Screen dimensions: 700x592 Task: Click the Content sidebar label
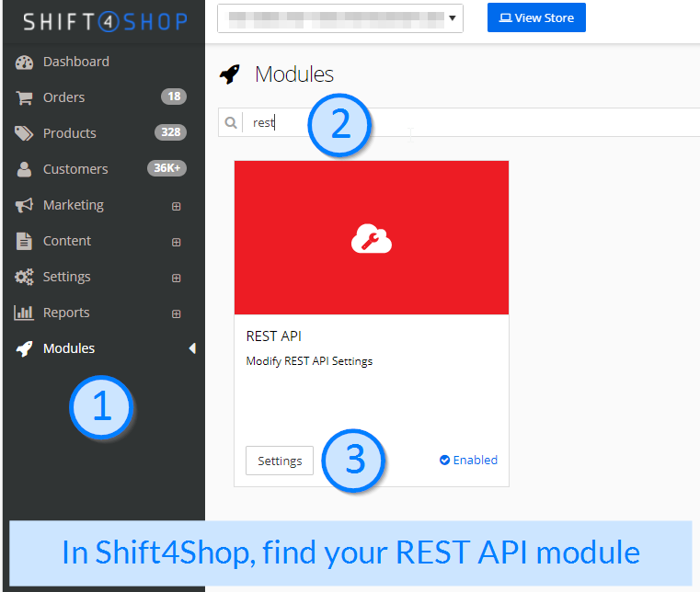[x=67, y=241]
